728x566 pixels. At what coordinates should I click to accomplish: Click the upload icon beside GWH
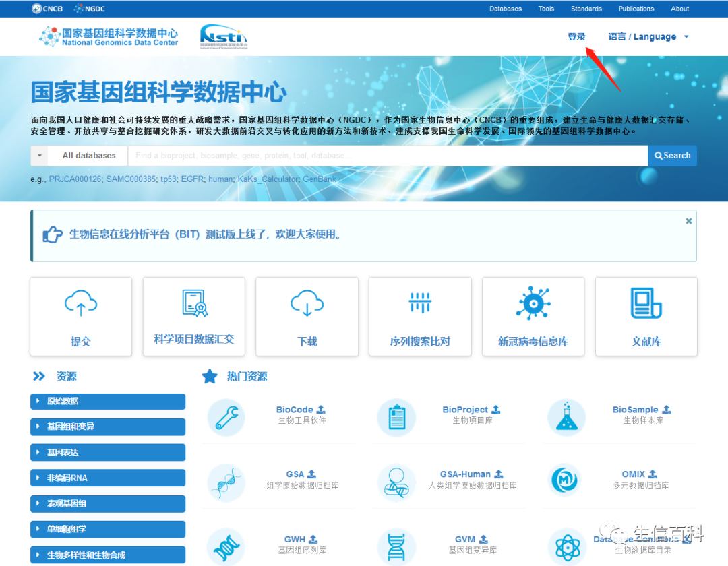313,538
